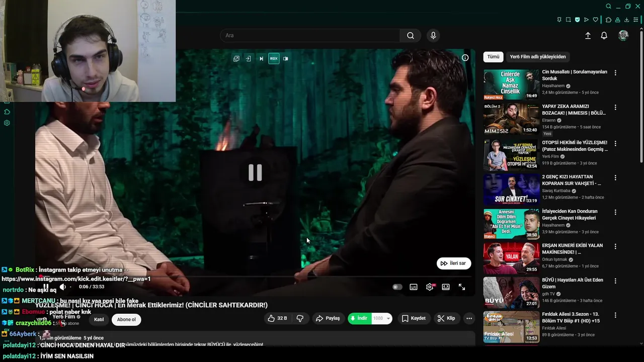Open the browser extensions cube icon

608,20
